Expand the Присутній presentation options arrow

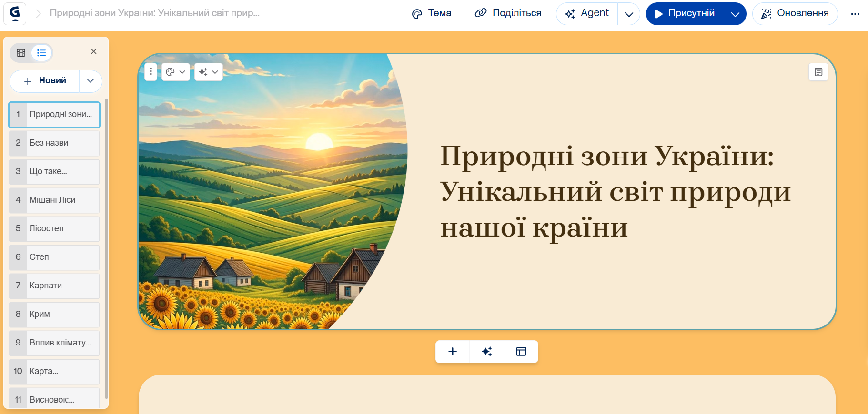click(735, 14)
